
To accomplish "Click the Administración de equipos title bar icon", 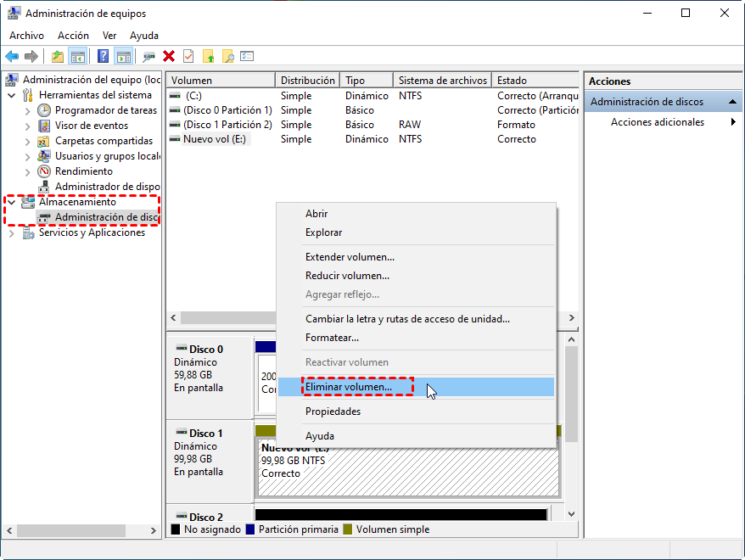I will [x=14, y=14].
